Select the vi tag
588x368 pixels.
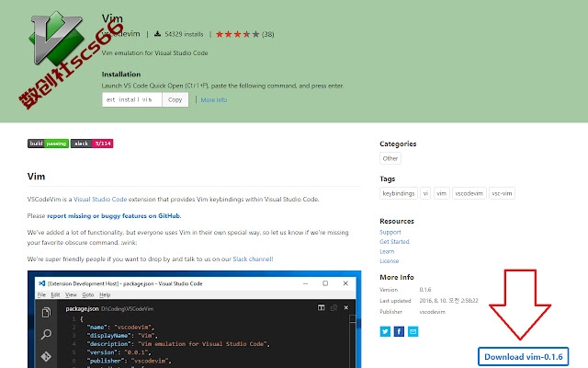(x=425, y=193)
